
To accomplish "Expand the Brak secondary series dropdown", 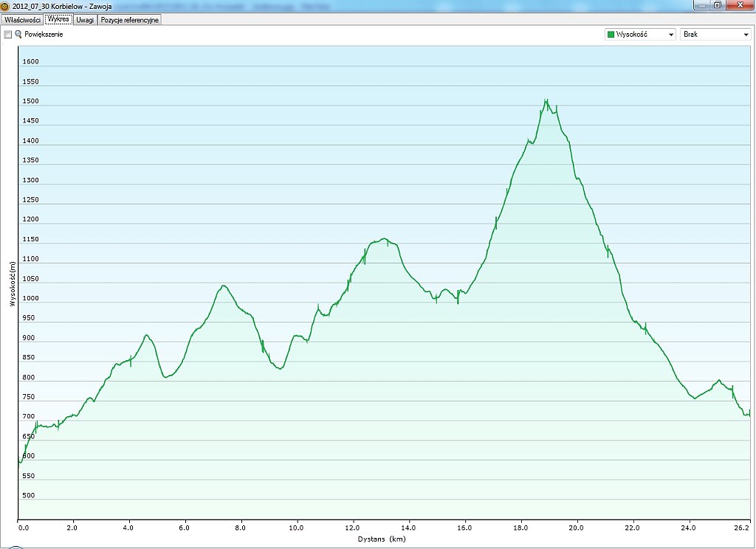I will (x=715, y=34).
